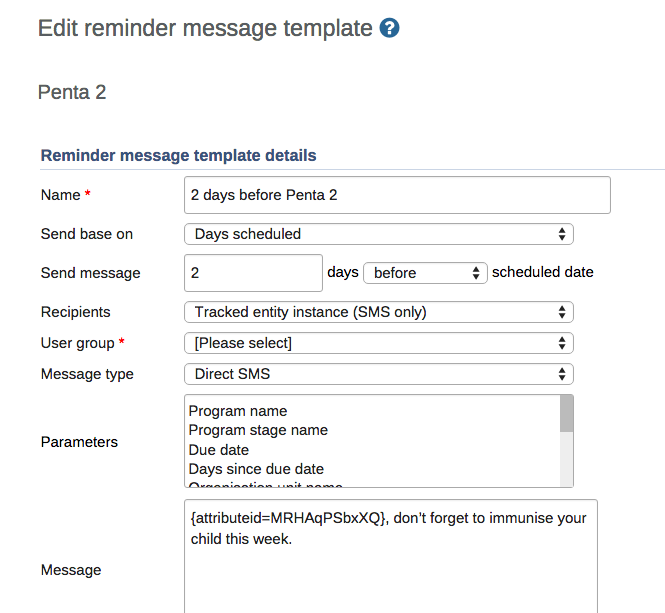Open the Send base on dropdown
The image size is (665, 613).
click(378, 234)
